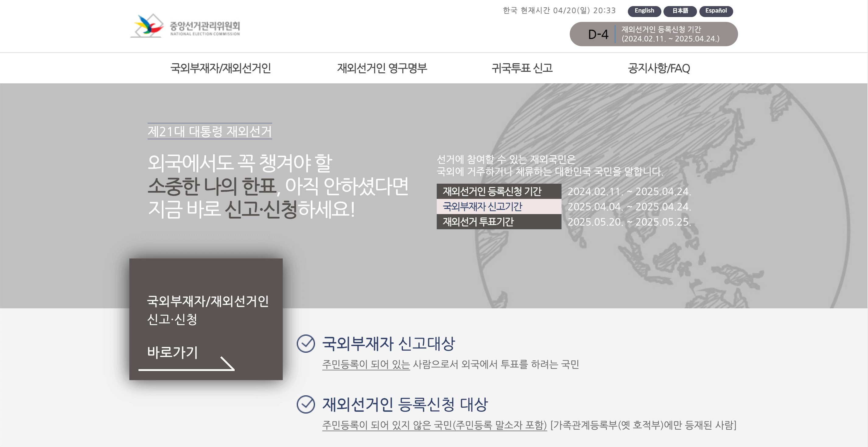Open the 국외부재자/재외선거인 menu
The height and width of the screenshot is (447, 868).
click(221, 68)
